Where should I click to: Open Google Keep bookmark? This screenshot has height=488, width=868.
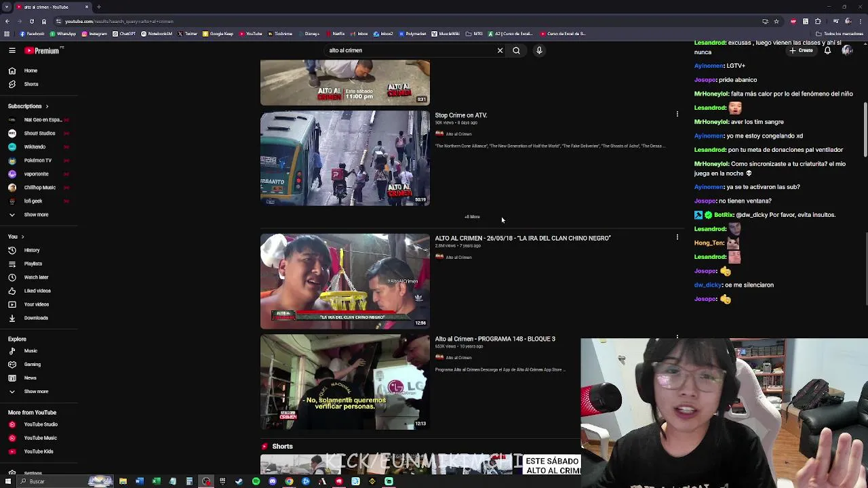[218, 34]
